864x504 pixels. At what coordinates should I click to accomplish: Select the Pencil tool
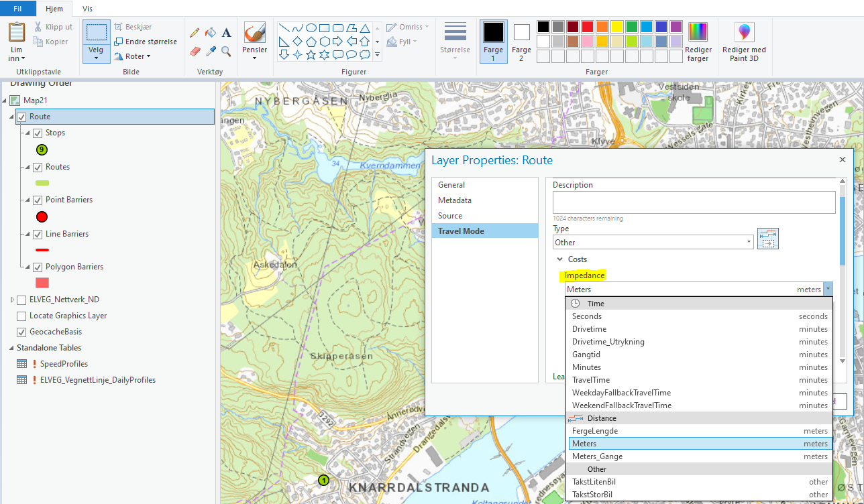point(195,32)
